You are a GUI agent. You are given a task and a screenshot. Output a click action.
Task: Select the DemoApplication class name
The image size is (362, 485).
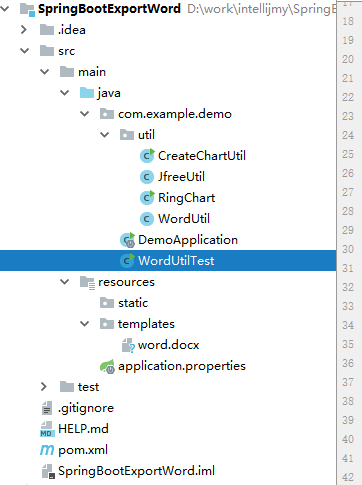pyautogui.click(x=188, y=240)
